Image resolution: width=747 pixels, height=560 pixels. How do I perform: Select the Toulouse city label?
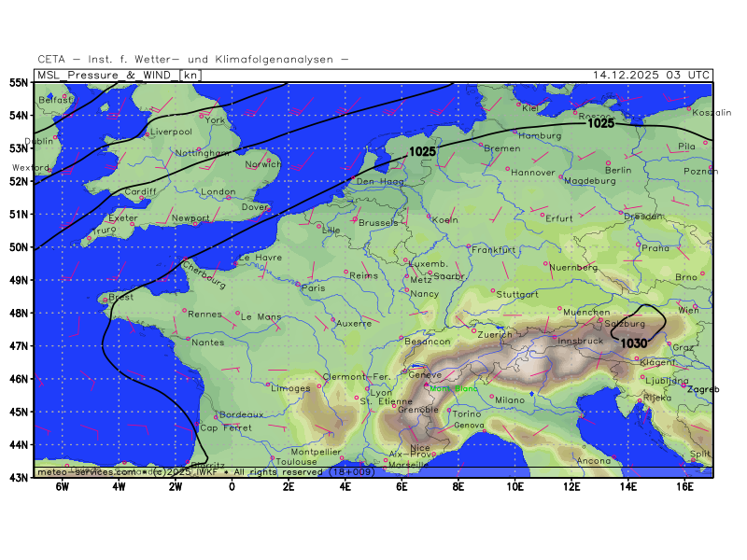tap(296, 461)
